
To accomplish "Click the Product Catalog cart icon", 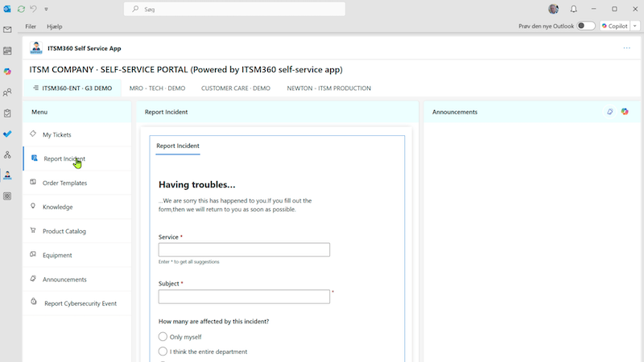I will click(x=33, y=230).
